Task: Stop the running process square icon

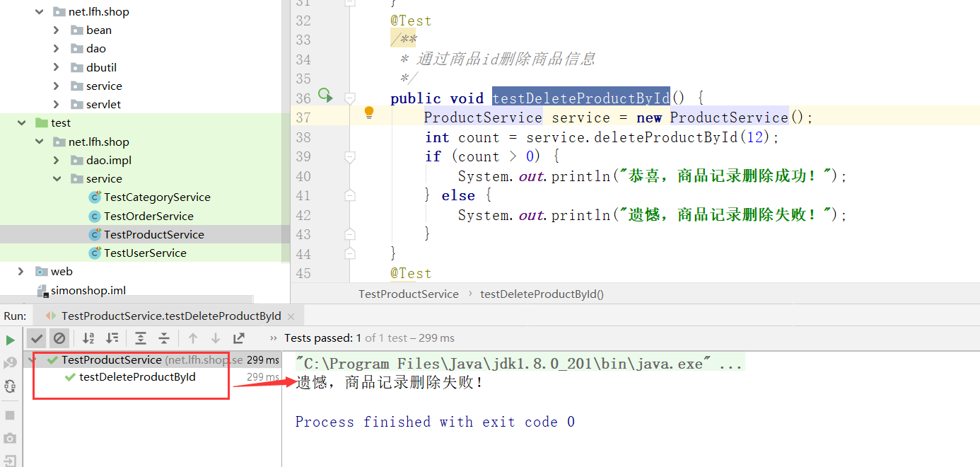Action: point(11,415)
